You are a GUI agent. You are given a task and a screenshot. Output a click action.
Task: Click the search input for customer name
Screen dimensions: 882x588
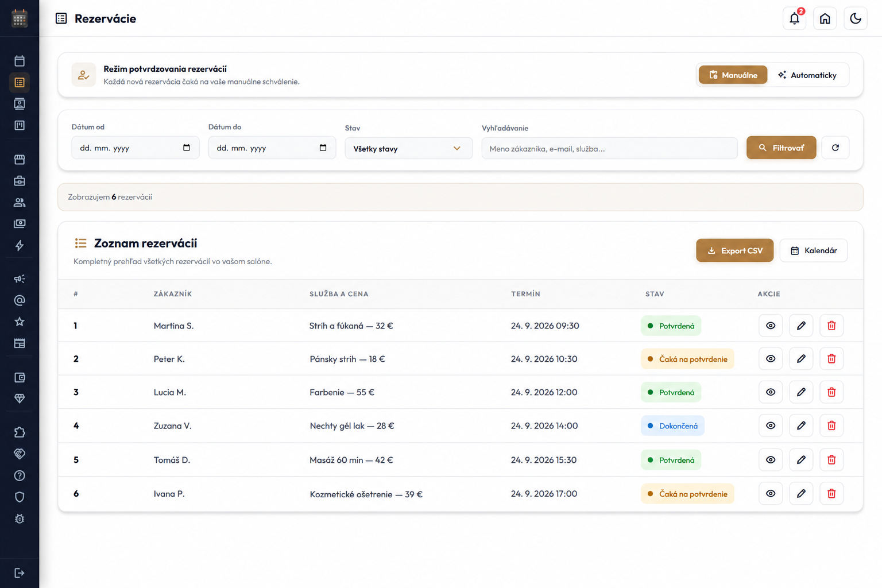pyautogui.click(x=609, y=148)
